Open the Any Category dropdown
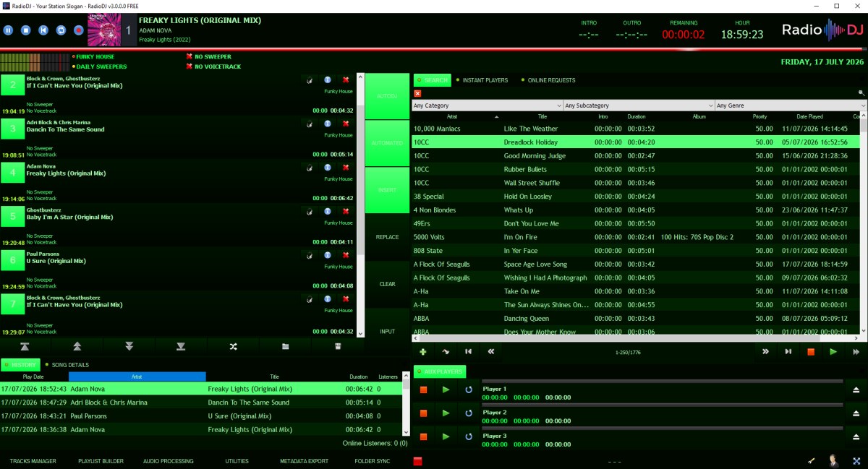868x469 pixels. tap(488, 106)
